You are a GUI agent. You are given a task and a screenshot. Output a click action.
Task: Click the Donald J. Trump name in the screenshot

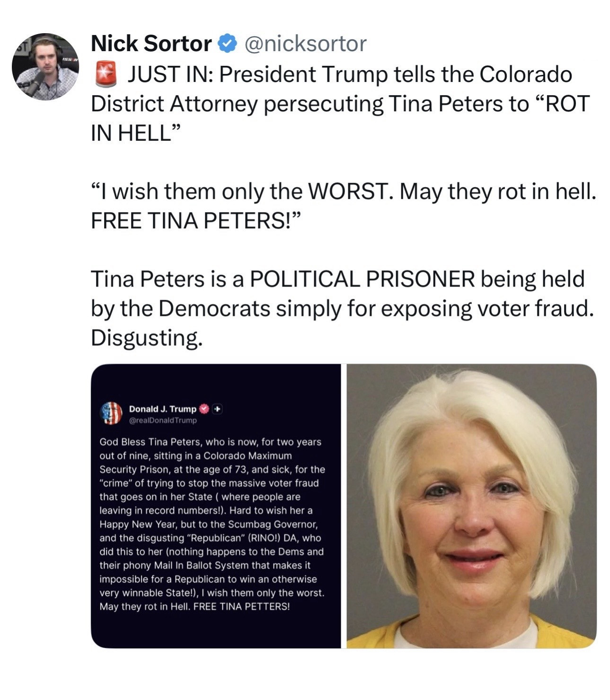coord(163,409)
